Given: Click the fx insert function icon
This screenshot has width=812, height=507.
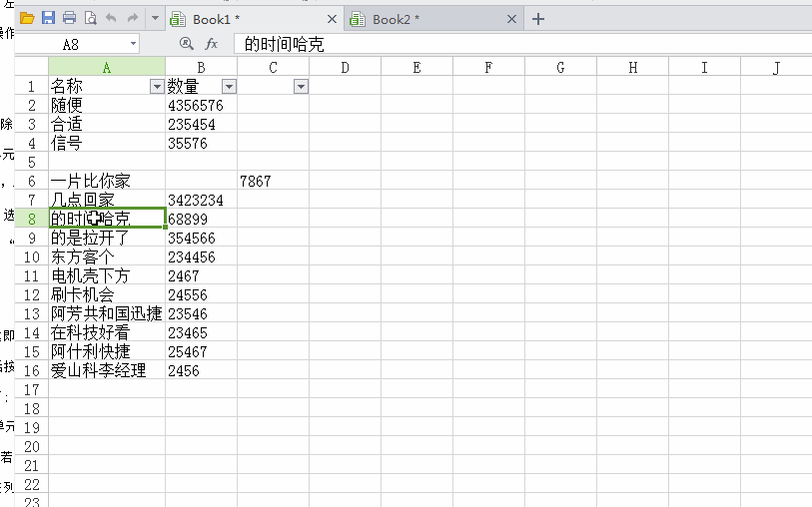Looking at the screenshot, I should (x=212, y=44).
